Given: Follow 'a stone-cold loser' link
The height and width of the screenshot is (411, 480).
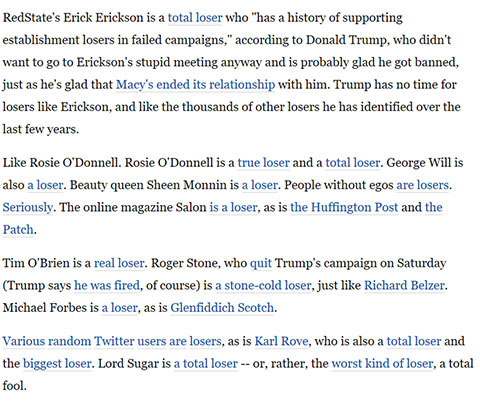Looking at the screenshot, I should tap(263, 286).
